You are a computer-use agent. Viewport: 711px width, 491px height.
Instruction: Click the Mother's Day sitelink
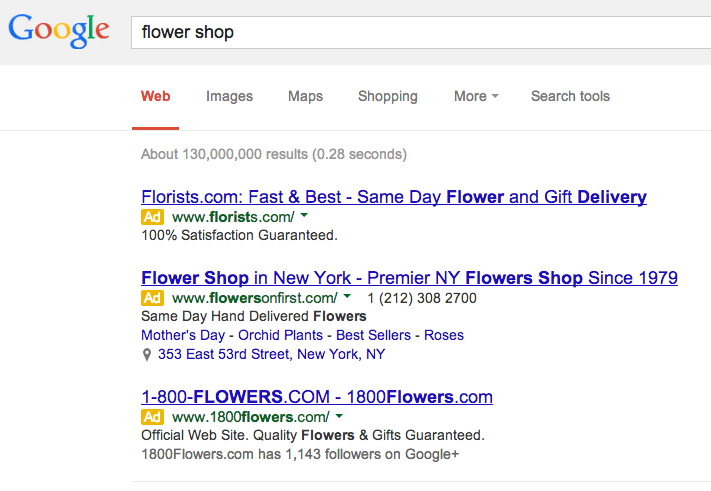pos(181,335)
